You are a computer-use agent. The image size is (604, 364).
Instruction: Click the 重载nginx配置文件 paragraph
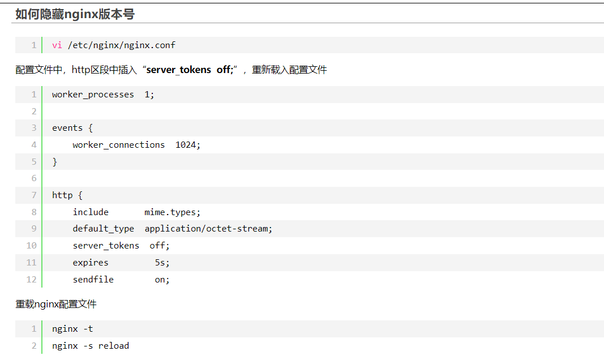click(56, 305)
